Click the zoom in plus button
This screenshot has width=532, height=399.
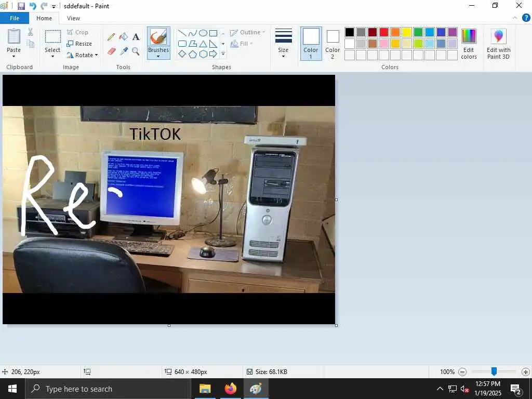point(526,372)
